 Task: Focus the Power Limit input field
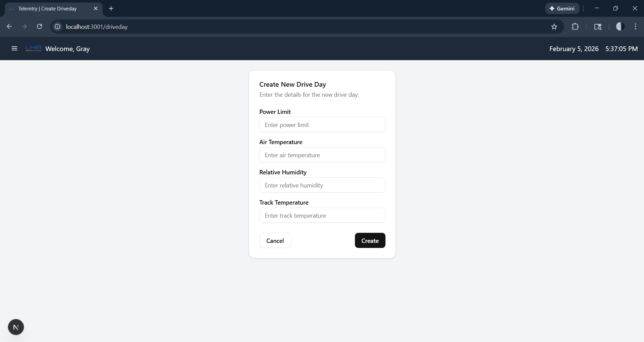(x=322, y=125)
